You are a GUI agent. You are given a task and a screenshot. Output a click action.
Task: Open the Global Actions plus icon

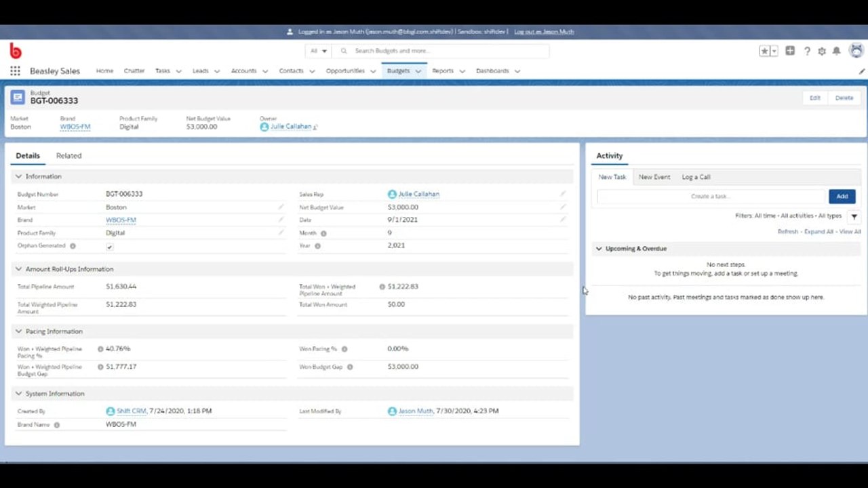pos(790,51)
